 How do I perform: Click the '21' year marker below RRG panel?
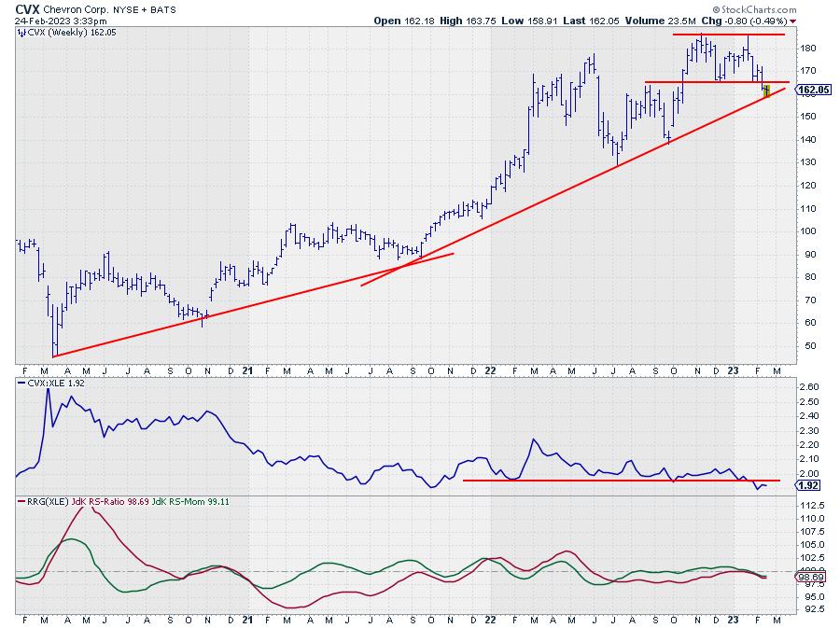248,618
